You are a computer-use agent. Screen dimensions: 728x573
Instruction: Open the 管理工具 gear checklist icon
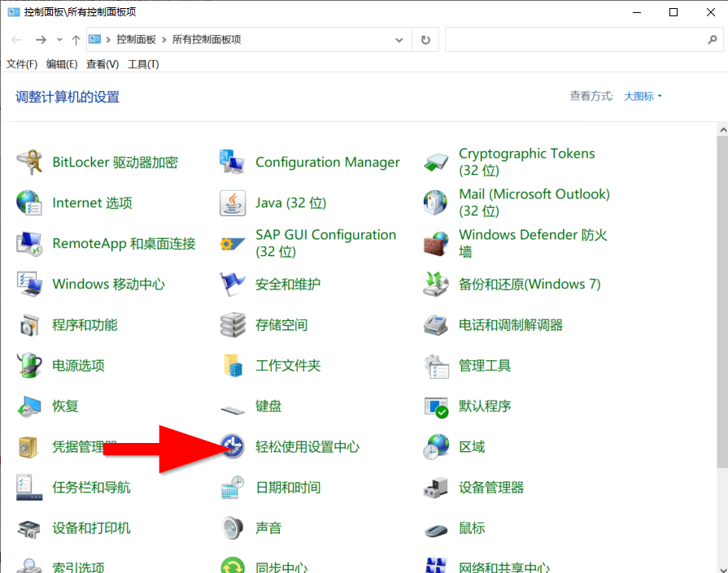(x=435, y=366)
